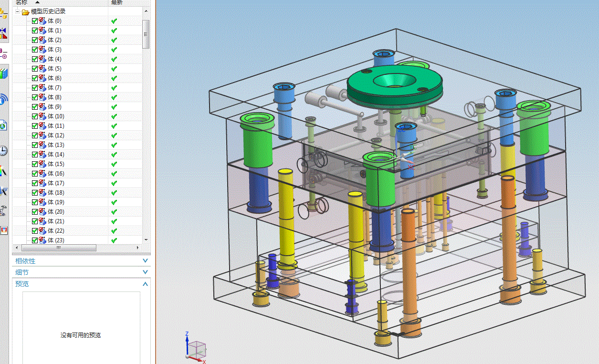Screen dimensions: 599x364
Task: Open the Reuse Library books icon
Action: click(x=4, y=73)
